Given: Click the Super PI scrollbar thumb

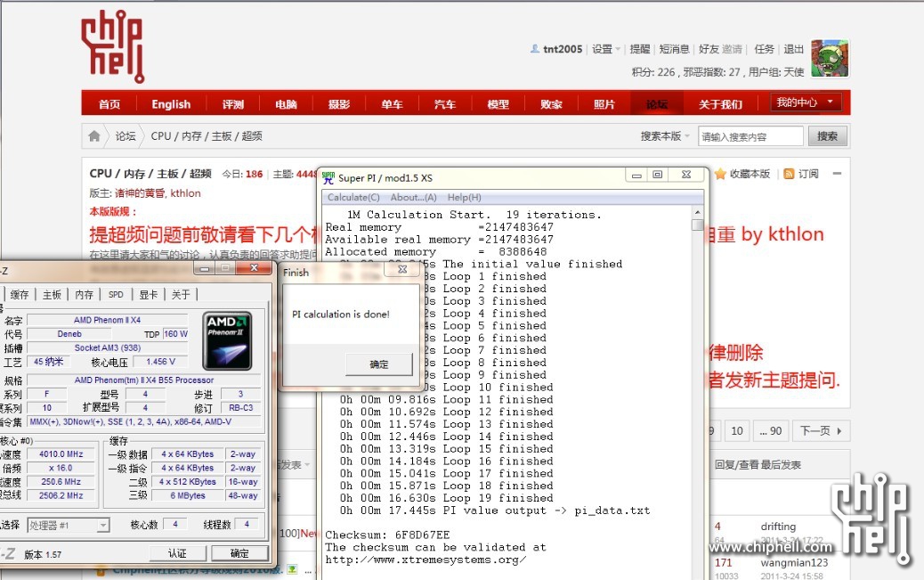Looking at the screenshot, I should (x=698, y=225).
